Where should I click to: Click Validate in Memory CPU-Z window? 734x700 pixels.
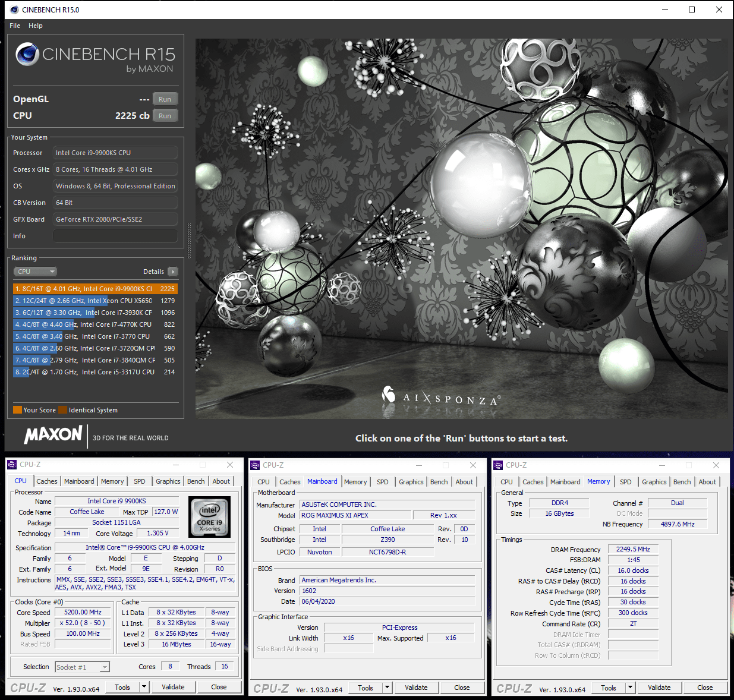[659, 688]
